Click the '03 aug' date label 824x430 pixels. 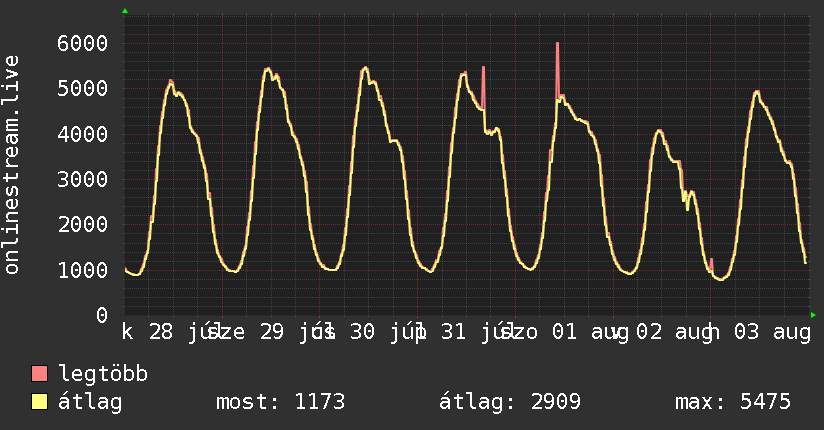point(772,332)
